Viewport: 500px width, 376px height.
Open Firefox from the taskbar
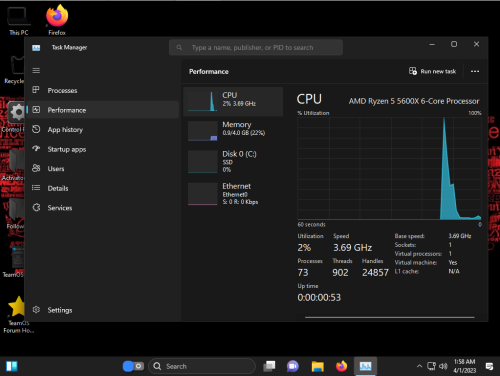[x=341, y=366]
